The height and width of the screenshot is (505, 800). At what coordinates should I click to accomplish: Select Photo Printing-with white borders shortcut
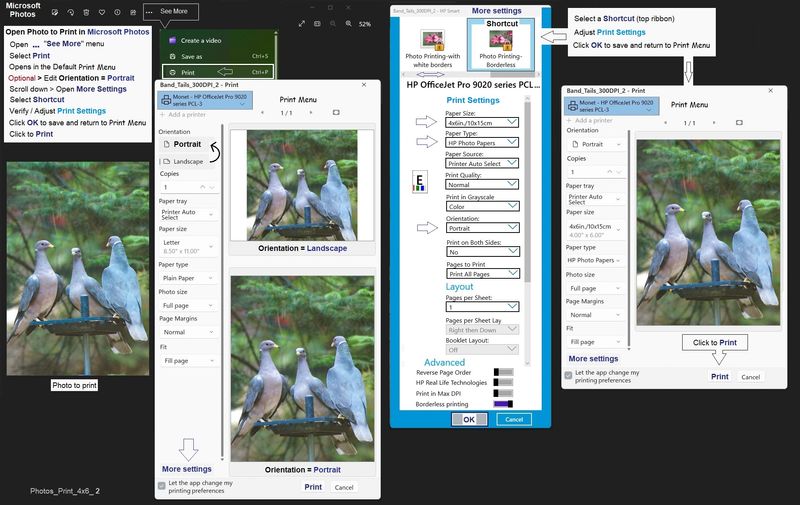point(433,48)
